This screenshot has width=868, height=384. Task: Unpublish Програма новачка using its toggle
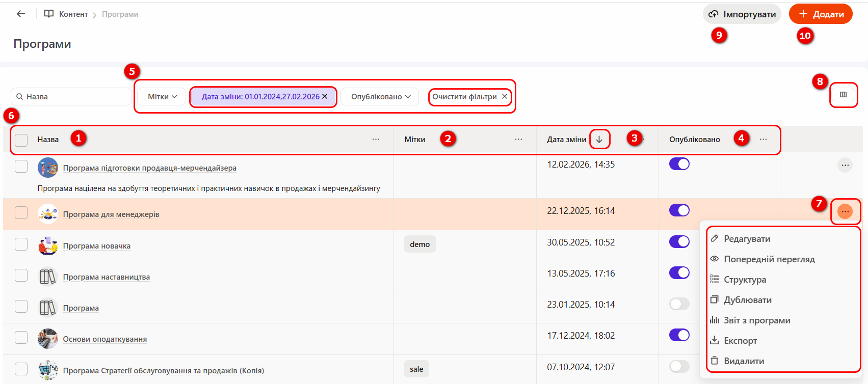tap(679, 241)
